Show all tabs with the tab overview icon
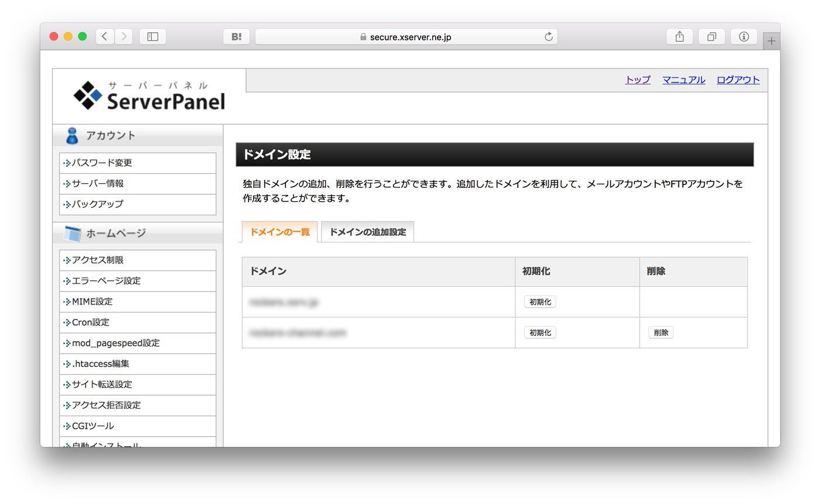The width and height of the screenshot is (820, 504). click(711, 36)
